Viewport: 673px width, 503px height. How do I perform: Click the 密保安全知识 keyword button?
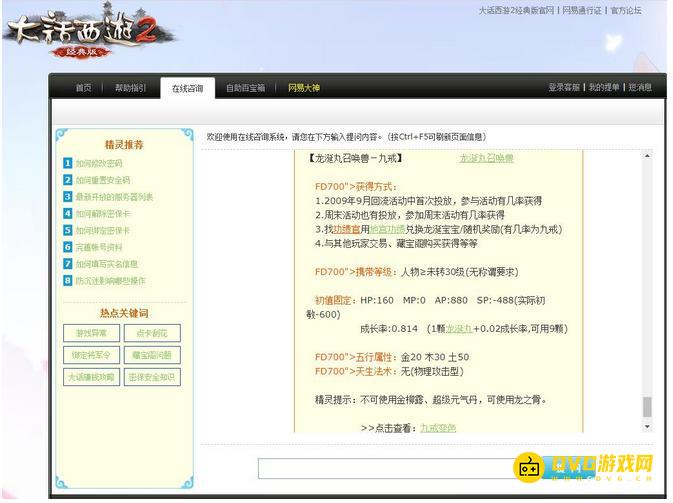click(152, 377)
